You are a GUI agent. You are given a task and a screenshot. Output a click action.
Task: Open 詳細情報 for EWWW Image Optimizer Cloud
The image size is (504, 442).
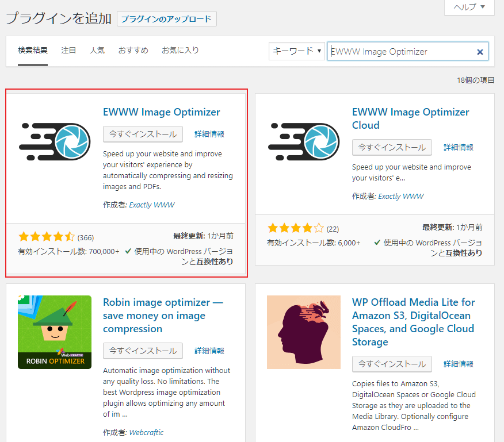click(x=459, y=147)
